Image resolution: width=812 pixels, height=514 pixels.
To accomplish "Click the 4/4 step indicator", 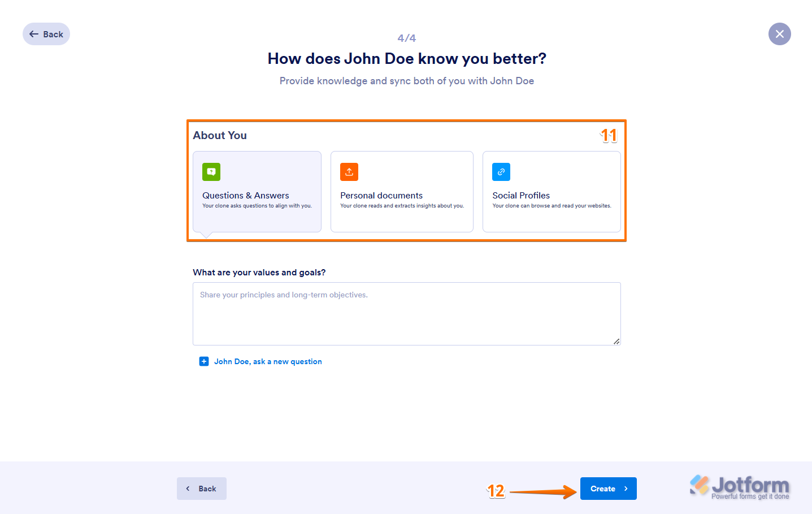I will (407, 38).
